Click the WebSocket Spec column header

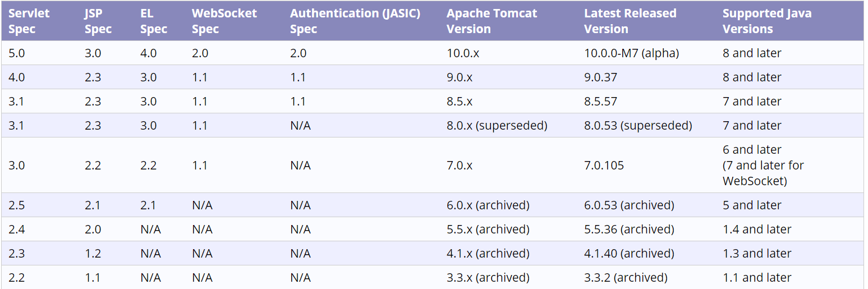[x=224, y=21]
